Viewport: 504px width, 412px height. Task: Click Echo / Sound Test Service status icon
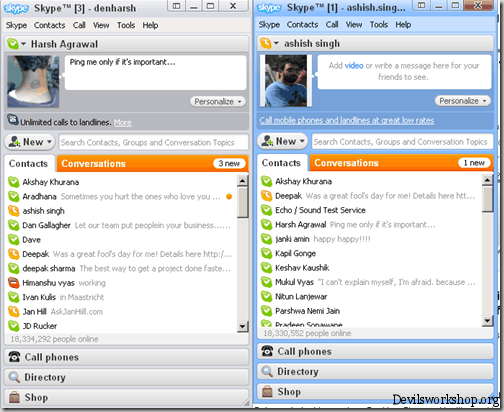(x=266, y=210)
